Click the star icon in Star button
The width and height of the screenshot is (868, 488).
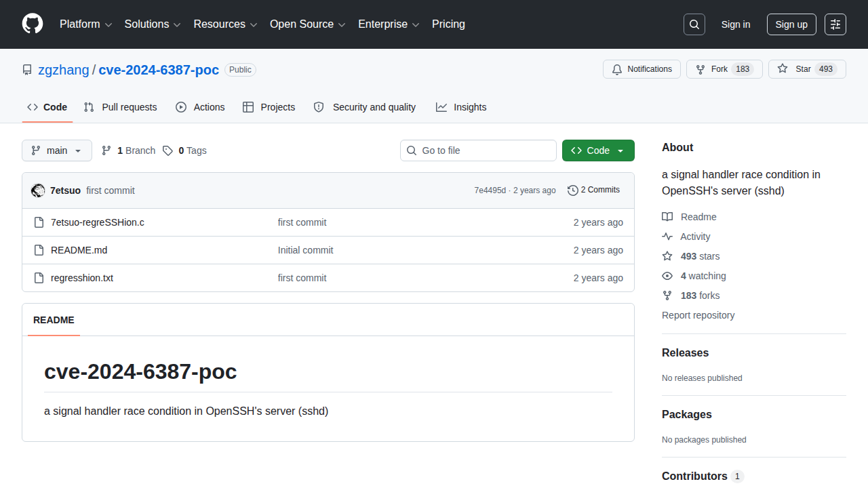[x=783, y=69]
